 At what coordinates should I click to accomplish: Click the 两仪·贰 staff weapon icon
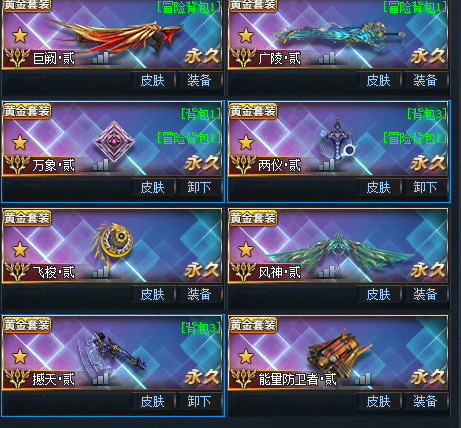(338, 140)
